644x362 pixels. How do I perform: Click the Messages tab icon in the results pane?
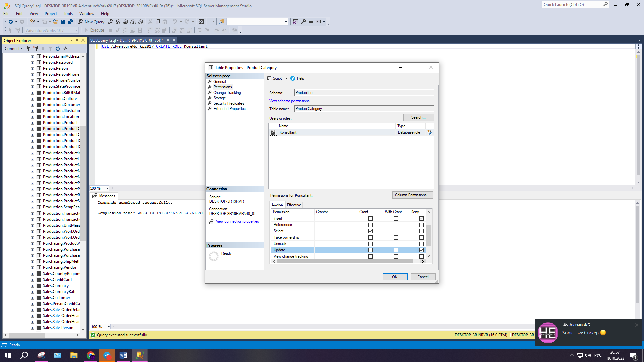point(95,196)
